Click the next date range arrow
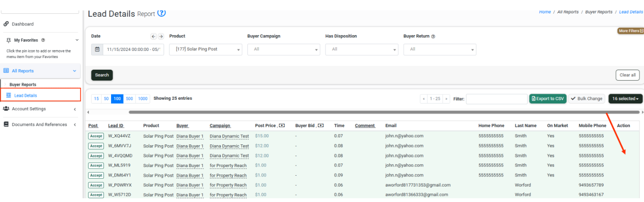Screen dimensions: 644x202 161,37
